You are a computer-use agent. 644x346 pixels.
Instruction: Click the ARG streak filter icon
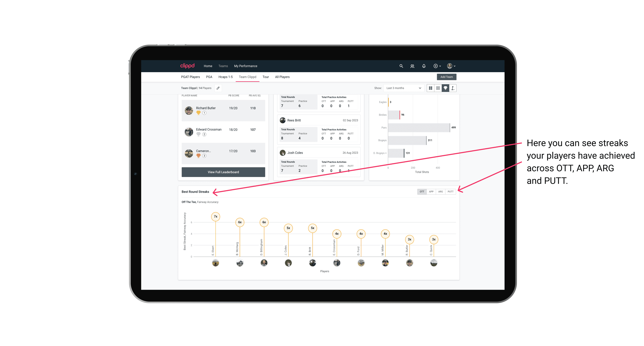(441, 191)
